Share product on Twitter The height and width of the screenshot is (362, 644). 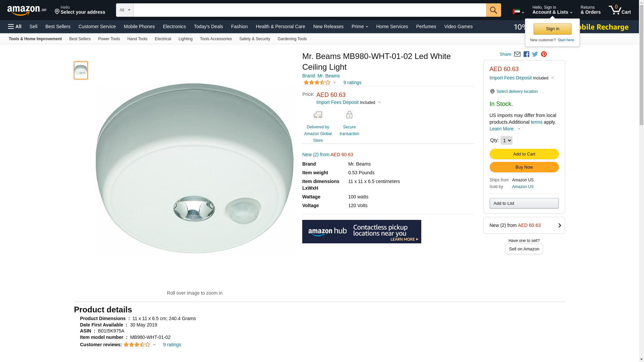535,54
